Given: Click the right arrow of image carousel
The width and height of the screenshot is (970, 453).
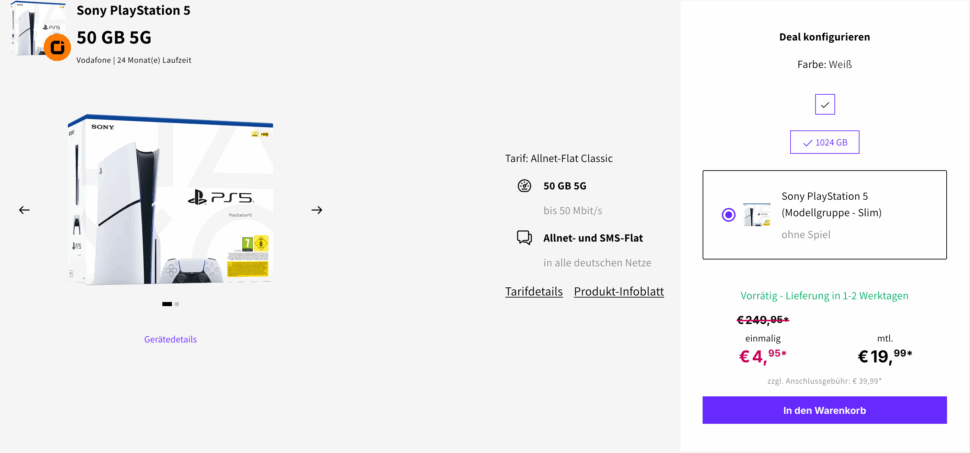Looking at the screenshot, I should 317,210.
